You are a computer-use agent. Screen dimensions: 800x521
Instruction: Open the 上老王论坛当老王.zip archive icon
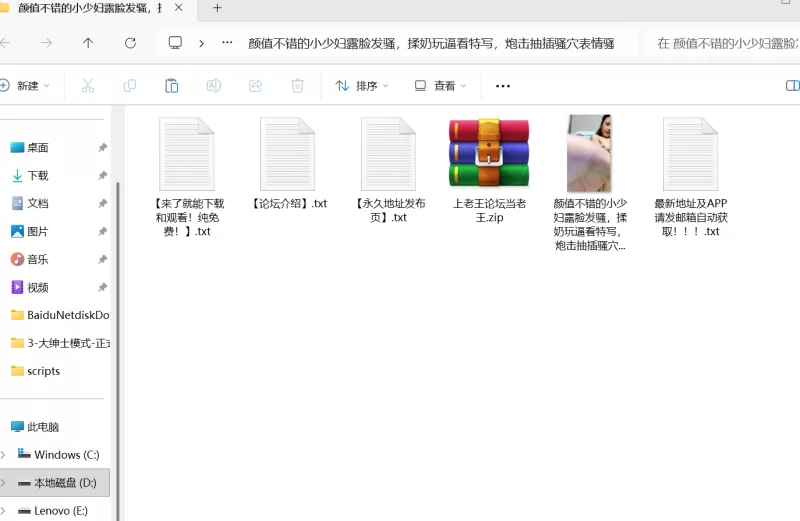pos(488,153)
